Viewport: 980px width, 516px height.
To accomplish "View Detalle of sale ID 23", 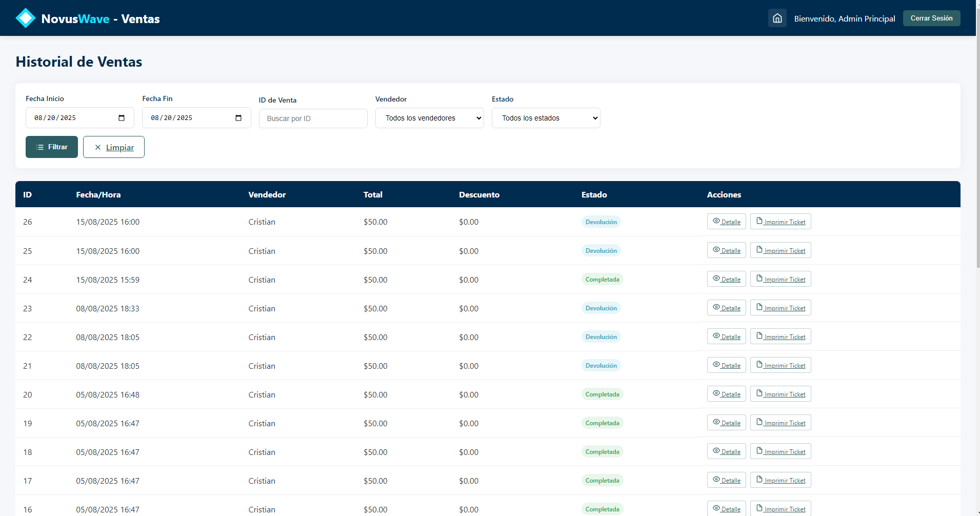I will pyautogui.click(x=726, y=308).
